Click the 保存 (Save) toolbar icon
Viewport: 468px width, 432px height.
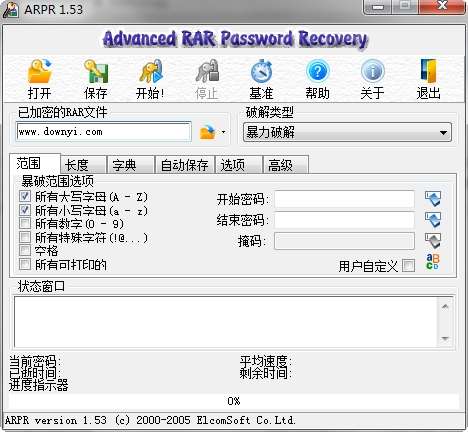pyautogui.click(x=96, y=71)
